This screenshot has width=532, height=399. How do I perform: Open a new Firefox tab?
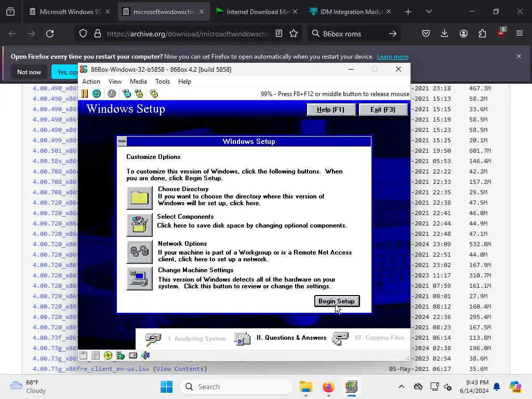coord(408,11)
